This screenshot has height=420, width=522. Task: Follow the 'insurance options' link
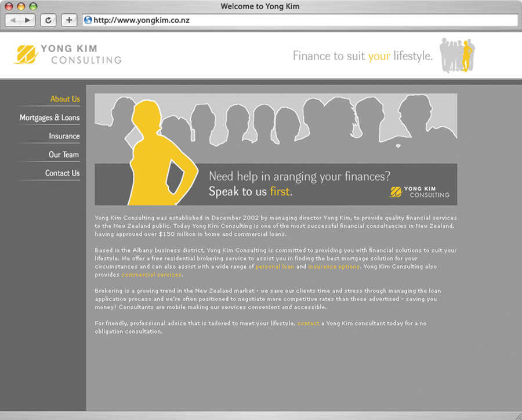(x=333, y=266)
